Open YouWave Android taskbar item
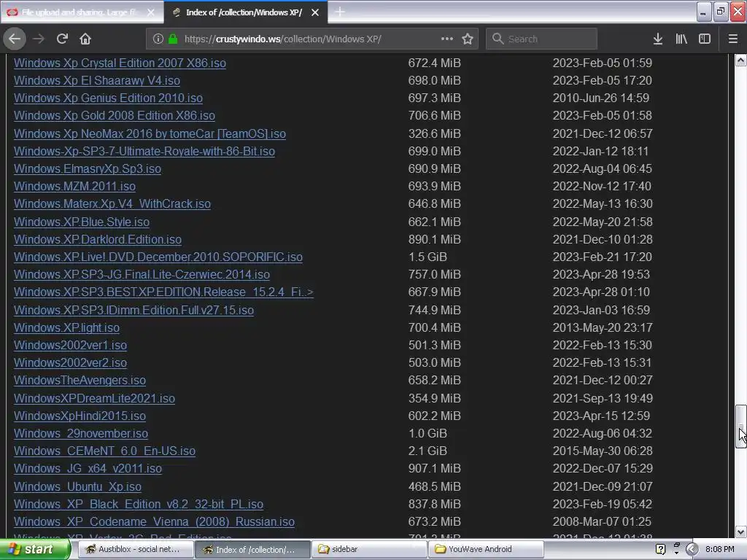Viewport: 747px width, 560px height. pyautogui.click(x=486, y=550)
